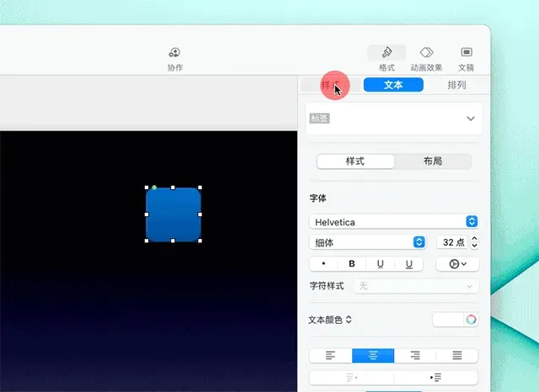Viewport: 539px width, 392px height.
Task: Open the 文稿 document panel icon
Action: tap(466, 52)
